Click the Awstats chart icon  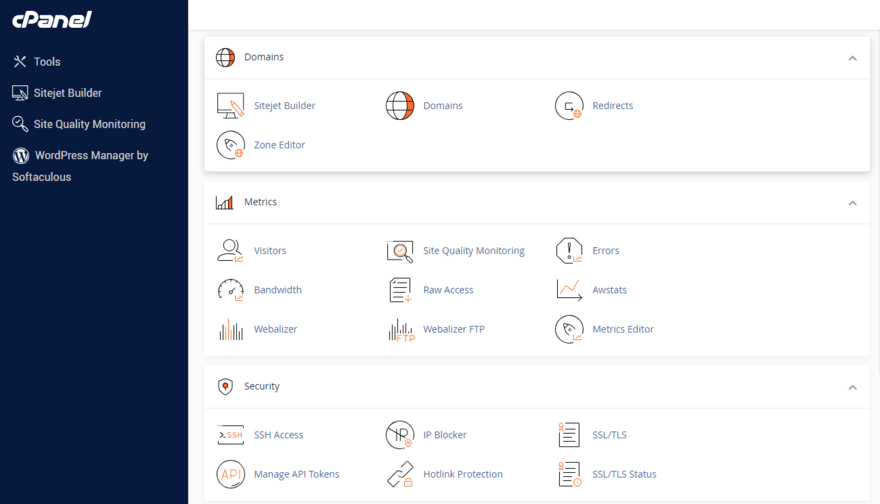569,290
